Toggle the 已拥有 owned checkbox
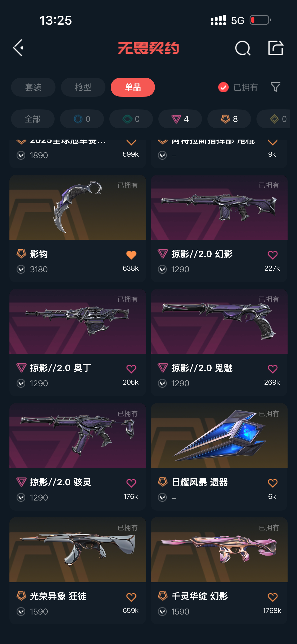This screenshot has width=297, height=644. coord(223,87)
